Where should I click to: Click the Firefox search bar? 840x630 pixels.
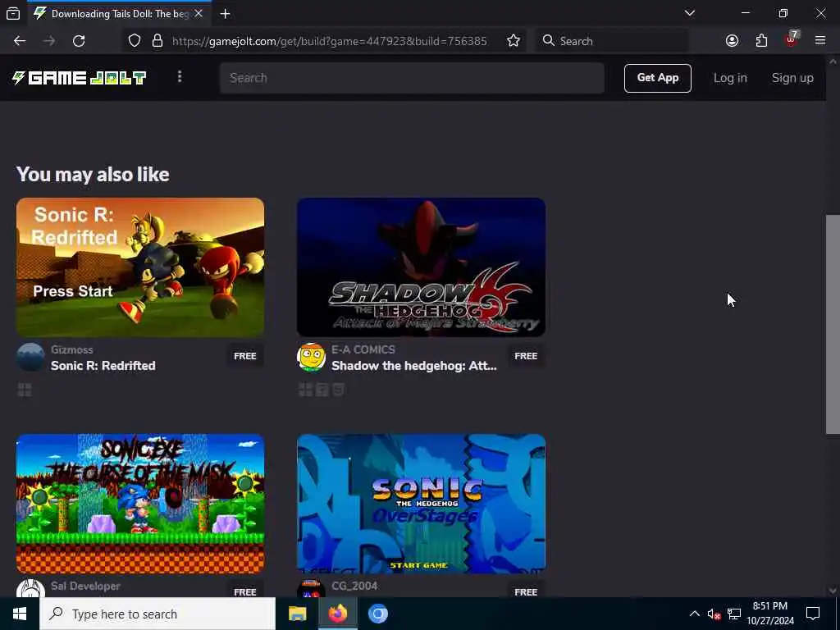coord(611,41)
